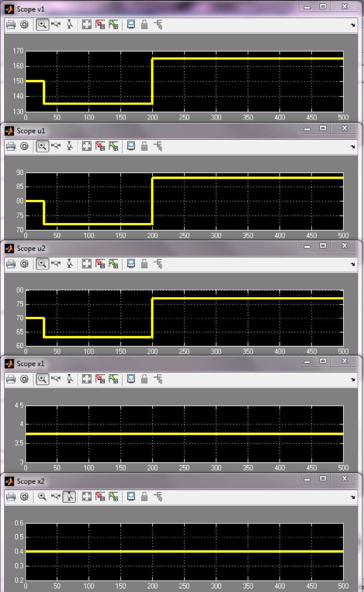The width and height of the screenshot is (364, 592).
Task: Toggle Floating scope in Scope v1
Action: click(131, 25)
